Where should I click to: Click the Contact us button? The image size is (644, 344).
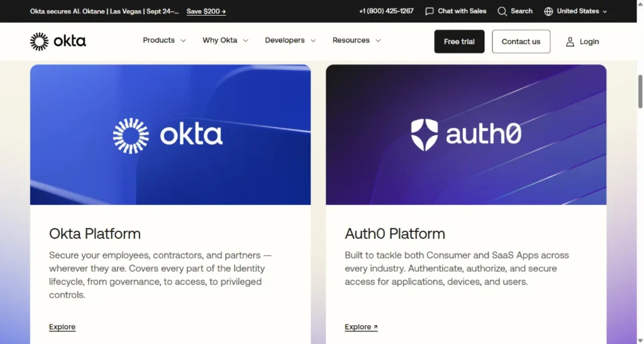pyautogui.click(x=521, y=42)
